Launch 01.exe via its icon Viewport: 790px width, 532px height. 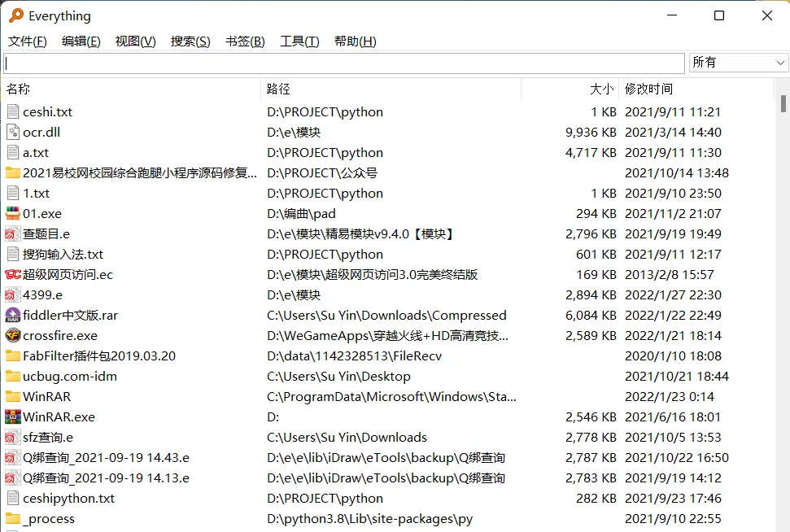tap(14, 213)
